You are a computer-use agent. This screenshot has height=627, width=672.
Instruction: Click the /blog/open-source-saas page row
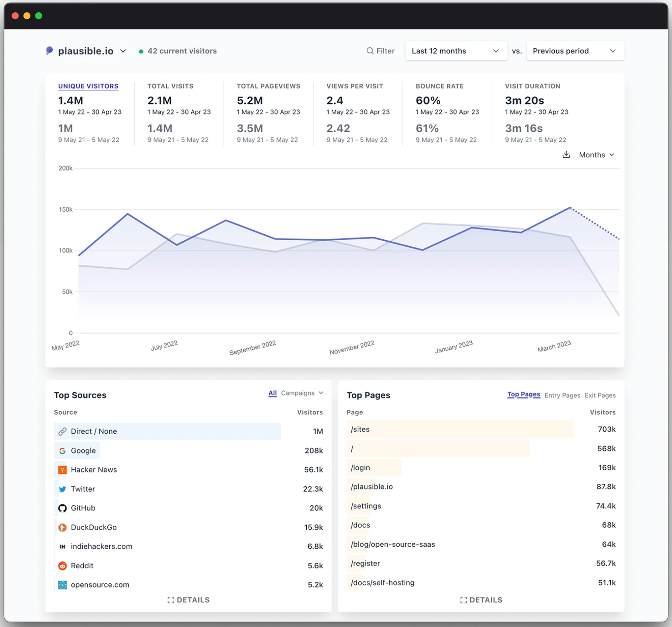click(481, 545)
